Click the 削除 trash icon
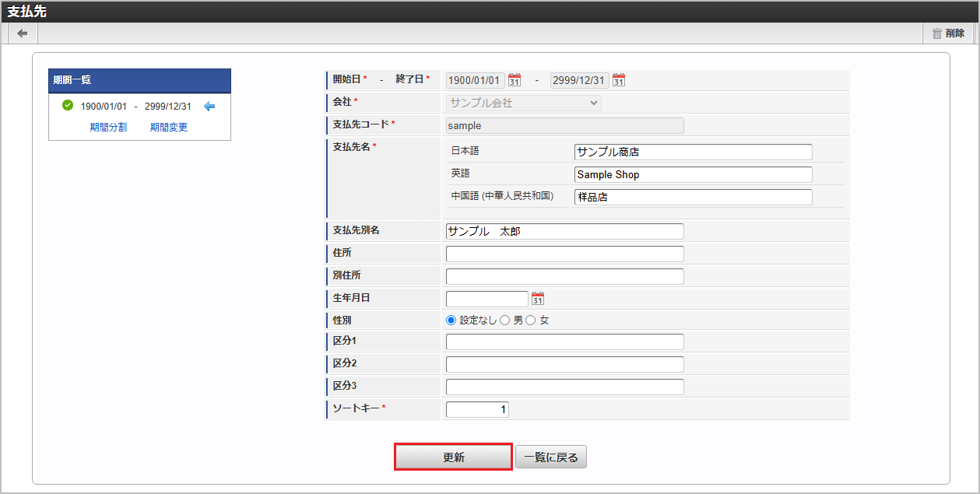The height and width of the screenshot is (494, 980). [x=937, y=33]
